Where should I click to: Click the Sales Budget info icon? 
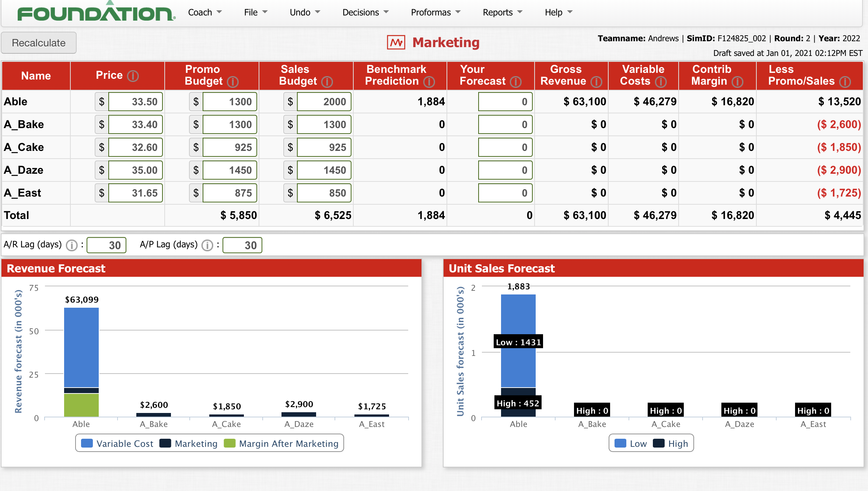[x=327, y=82]
